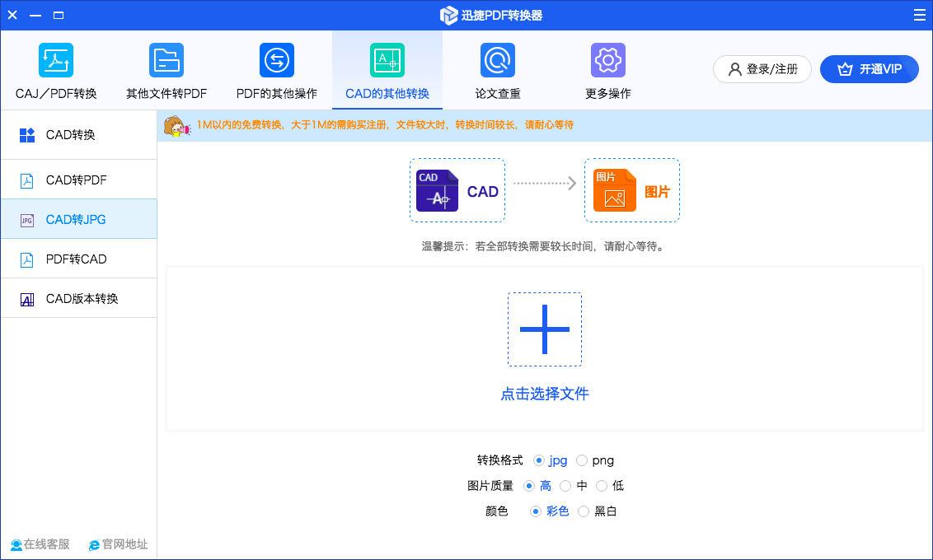Open CAD版本转换 in the sidebar
Image resolution: width=933 pixels, height=560 pixels.
pyautogui.click(x=78, y=298)
